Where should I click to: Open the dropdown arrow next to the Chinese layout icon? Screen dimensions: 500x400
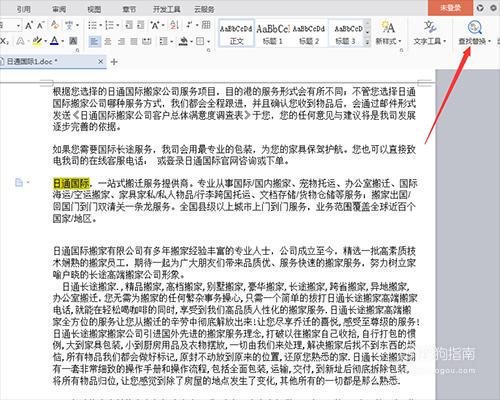[x=163, y=25]
